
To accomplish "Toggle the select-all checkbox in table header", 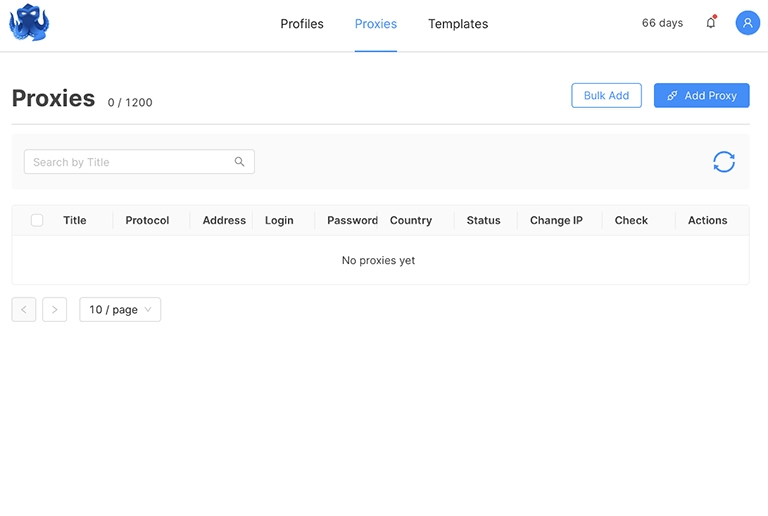I will [x=37, y=220].
